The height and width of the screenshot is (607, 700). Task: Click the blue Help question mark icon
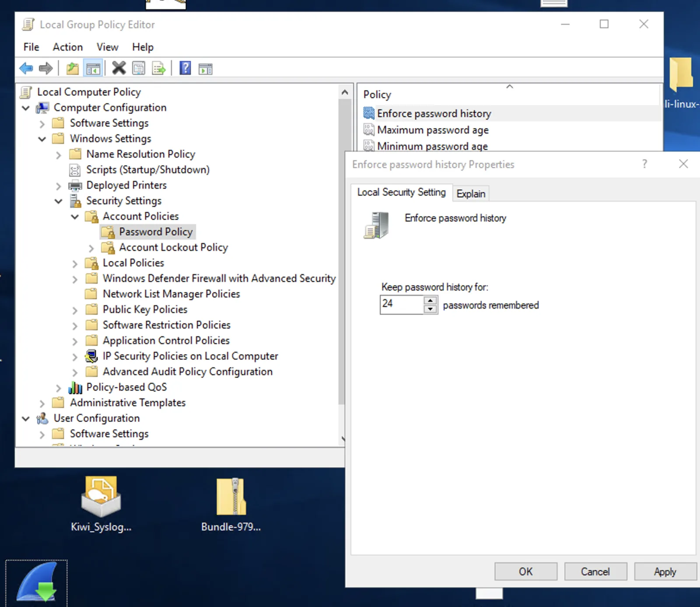(x=185, y=68)
